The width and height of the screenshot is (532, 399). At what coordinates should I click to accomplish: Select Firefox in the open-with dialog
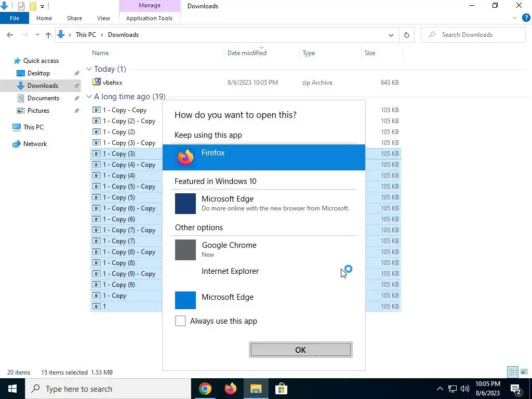pyautogui.click(x=263, y=157)
